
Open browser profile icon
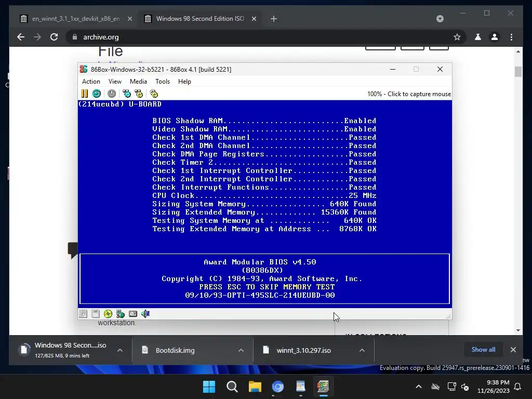point(495,37)
